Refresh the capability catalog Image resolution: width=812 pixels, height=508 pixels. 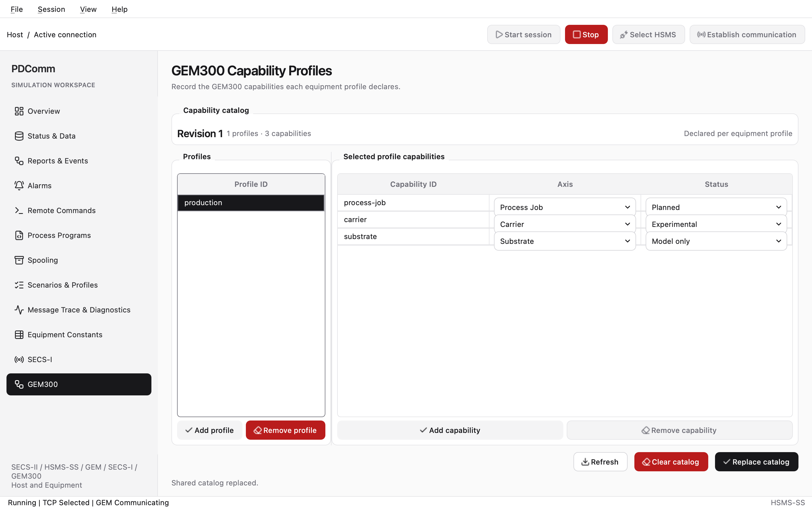(600, 462)
